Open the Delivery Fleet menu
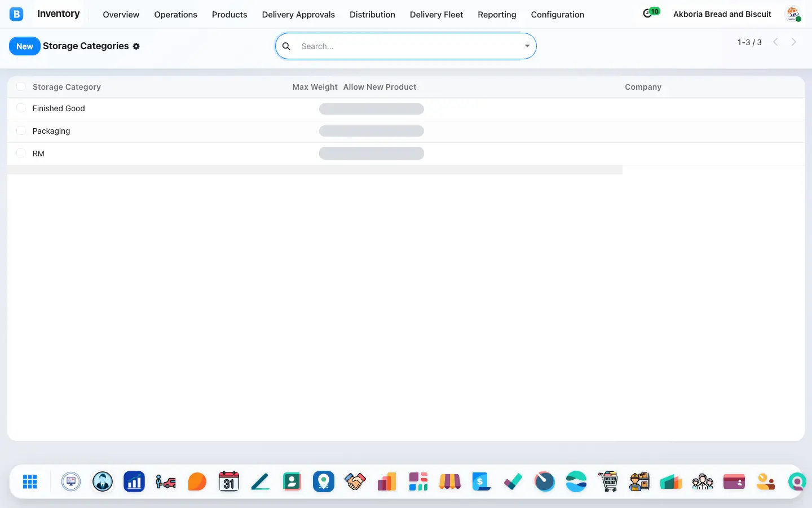 pos(436,15)
